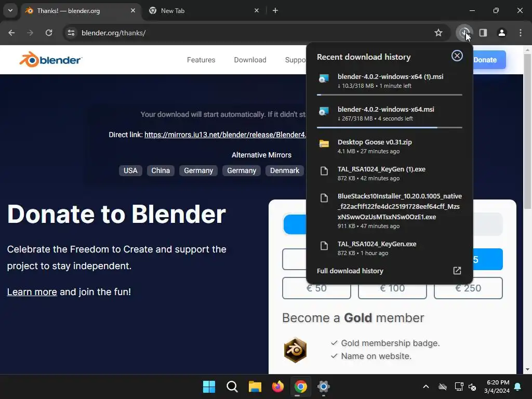532x399 pixels.
Task: Select the Thanks! — blender.org tab
Action: point(81,10)
